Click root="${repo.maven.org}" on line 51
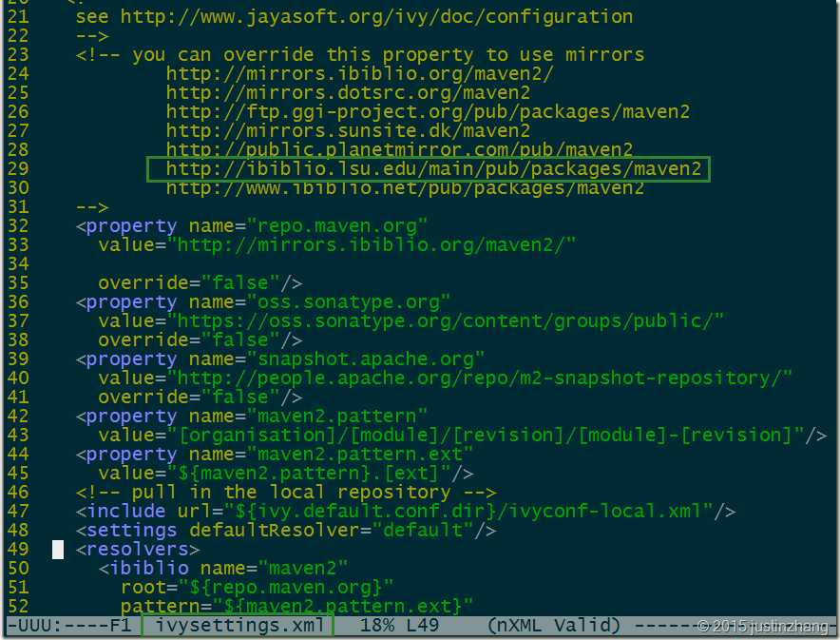This screenshot has height=640, width=840. point(258,587)
